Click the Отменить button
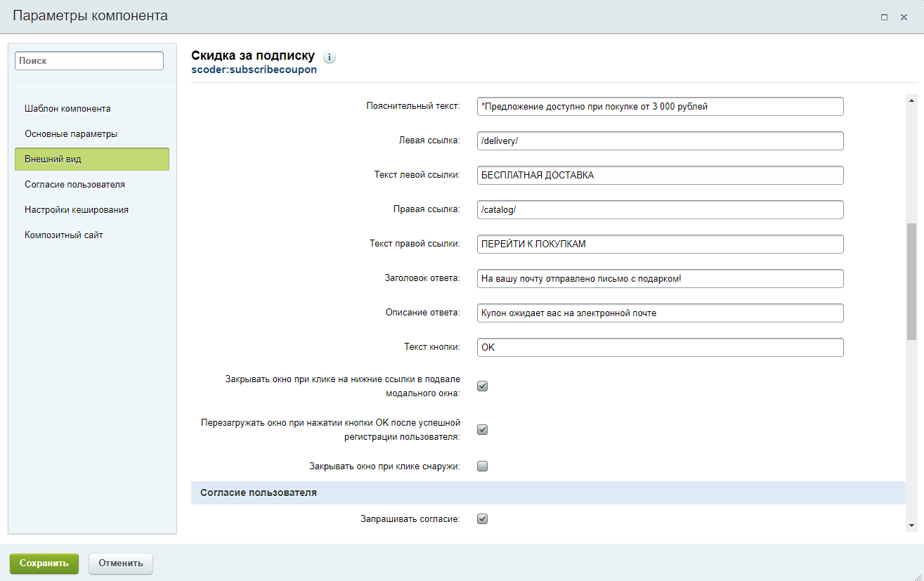Viewport: 924px width, 581px height. (120, 563)
